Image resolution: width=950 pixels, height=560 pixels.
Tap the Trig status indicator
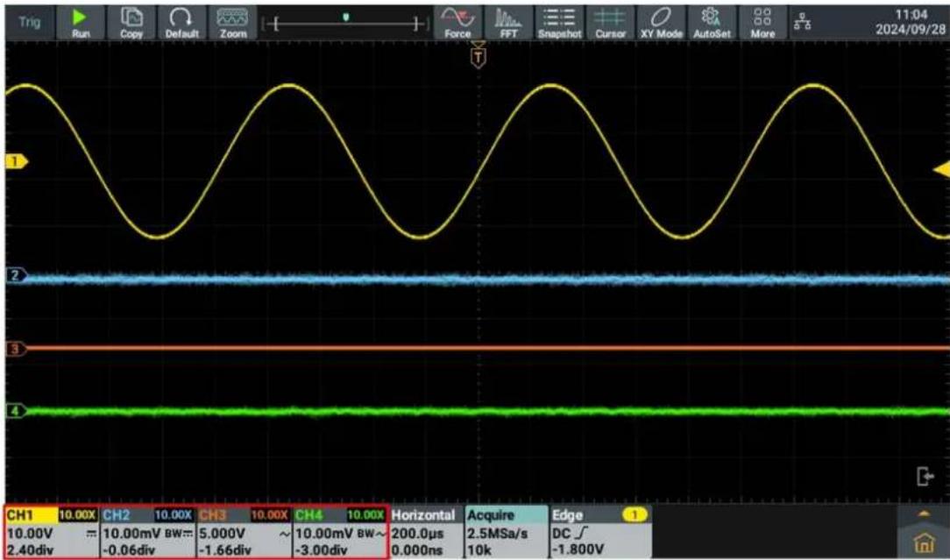[29, 23]
